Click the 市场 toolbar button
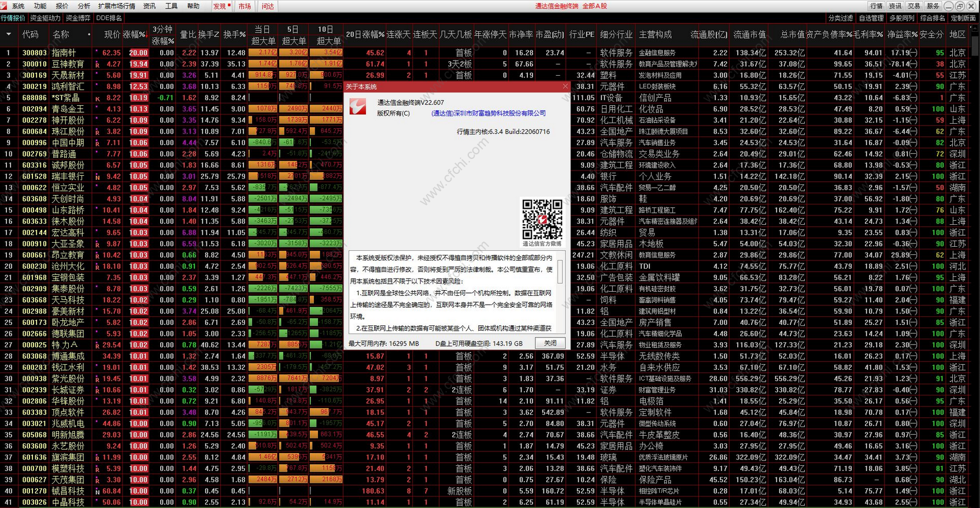Image resolution: width=980 pixels, height=508 pixels. pyautogui.click(x=245, y=6)
